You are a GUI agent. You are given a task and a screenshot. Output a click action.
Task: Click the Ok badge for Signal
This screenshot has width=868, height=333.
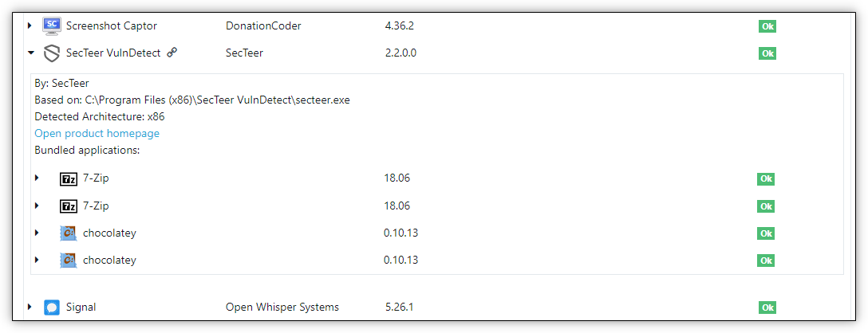(x=767, y=308)
